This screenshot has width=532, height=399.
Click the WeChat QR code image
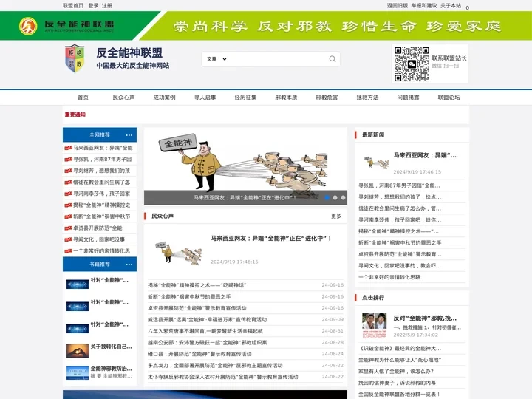pyautogui.click(x=412, y=64)
